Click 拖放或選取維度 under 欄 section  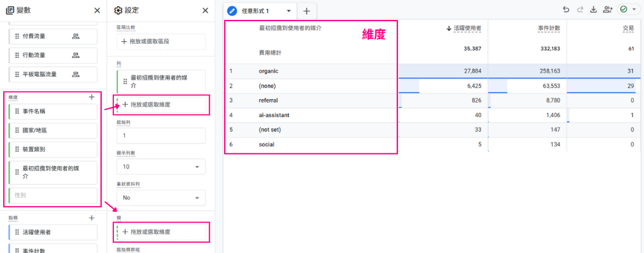(161, 232)
